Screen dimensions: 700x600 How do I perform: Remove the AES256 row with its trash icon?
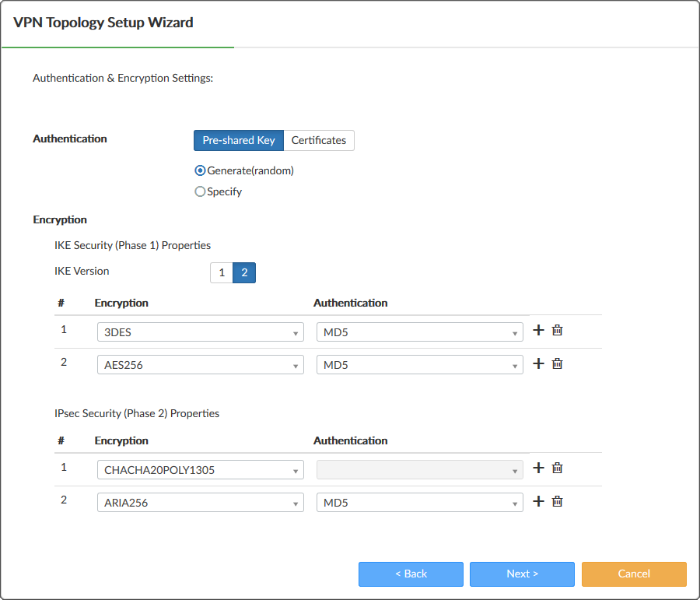(557, 363)
